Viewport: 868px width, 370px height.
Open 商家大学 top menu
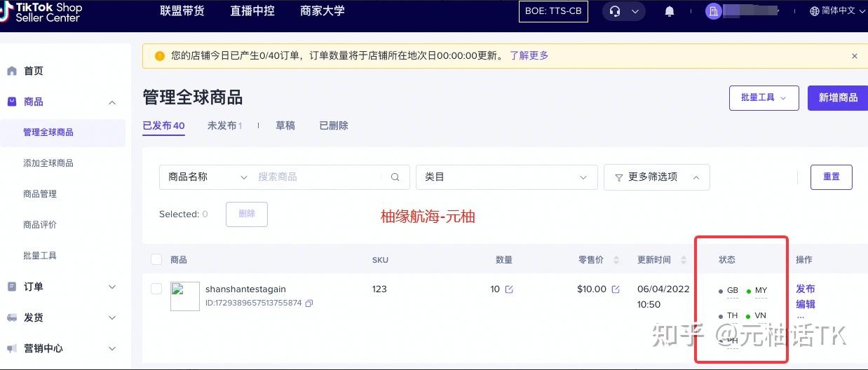coord(322,11)
